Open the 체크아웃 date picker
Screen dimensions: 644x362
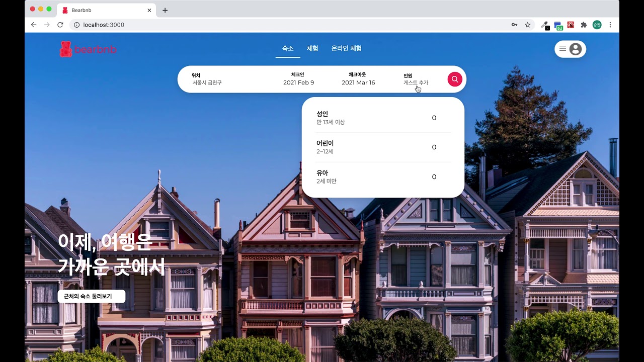pos(358,79)
